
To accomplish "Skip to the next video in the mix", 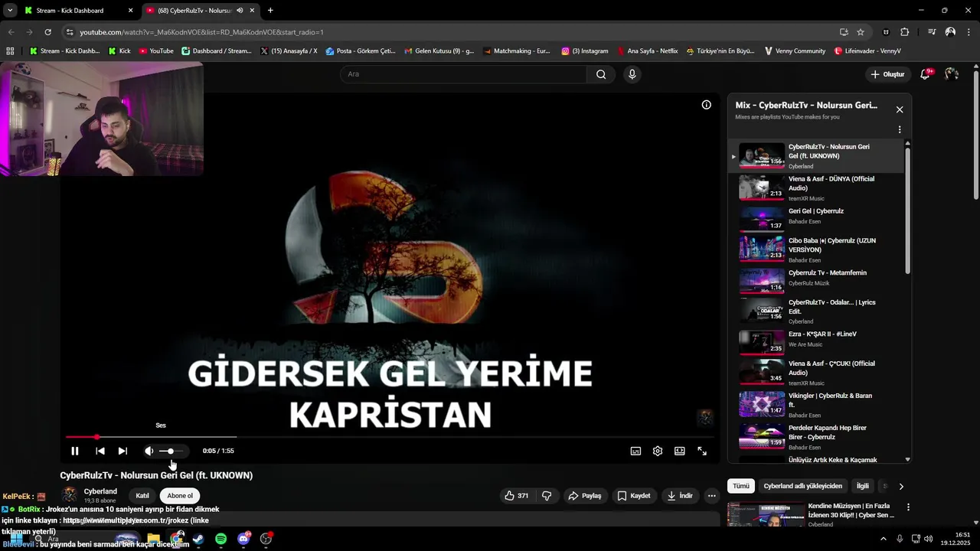I will pyautogui.click(x=122, y=451).
